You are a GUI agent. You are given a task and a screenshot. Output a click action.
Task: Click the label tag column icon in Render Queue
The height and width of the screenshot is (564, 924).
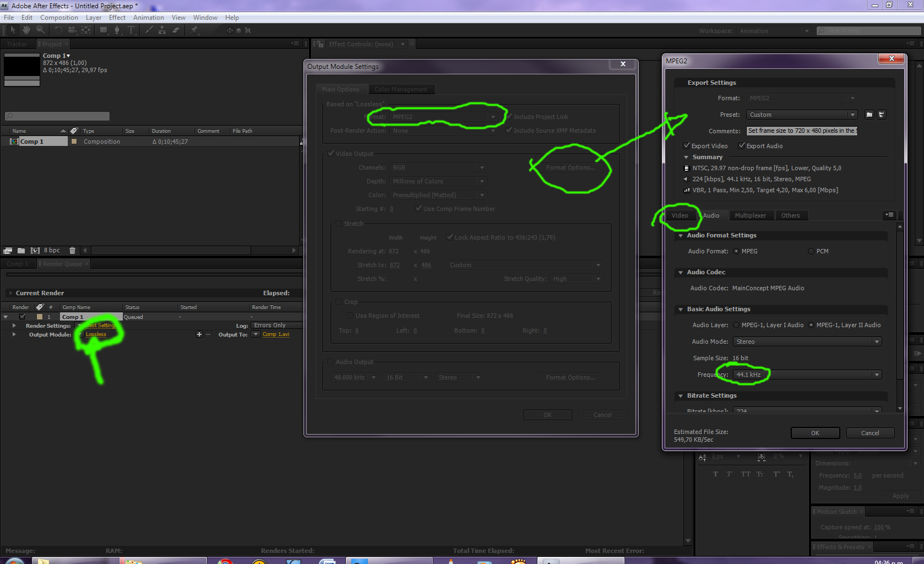(x=40, y=307)
